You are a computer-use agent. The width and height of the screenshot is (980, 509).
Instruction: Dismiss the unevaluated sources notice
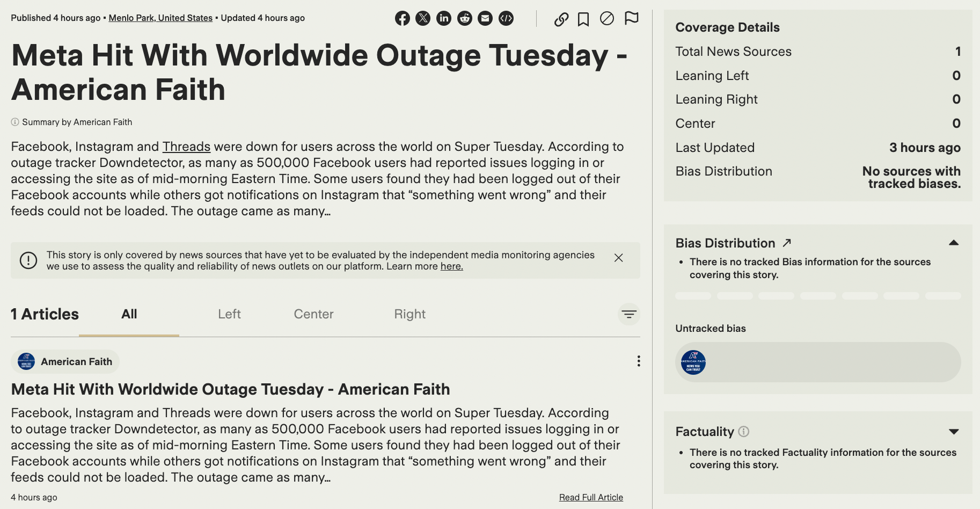pos(618,258)
